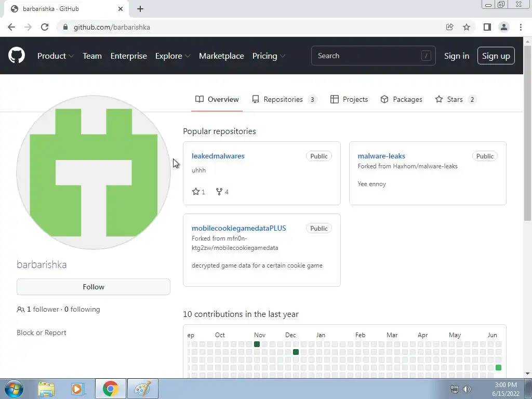Open File Explorer from taskbar

click(46, 389)
